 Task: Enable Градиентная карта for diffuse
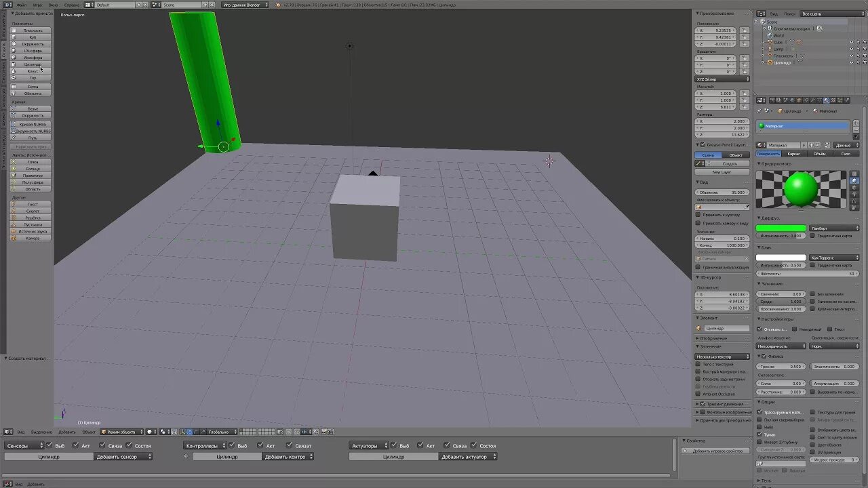[813, 236]
